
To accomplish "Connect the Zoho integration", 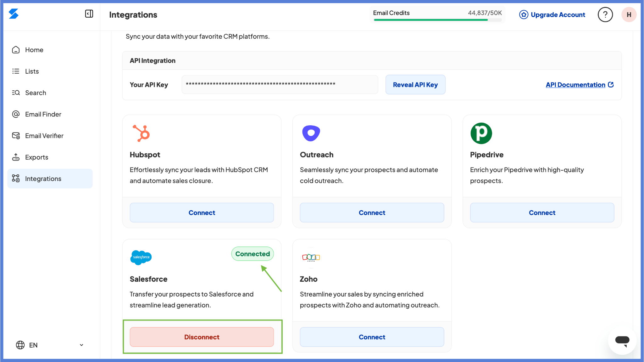I will 372,337.
